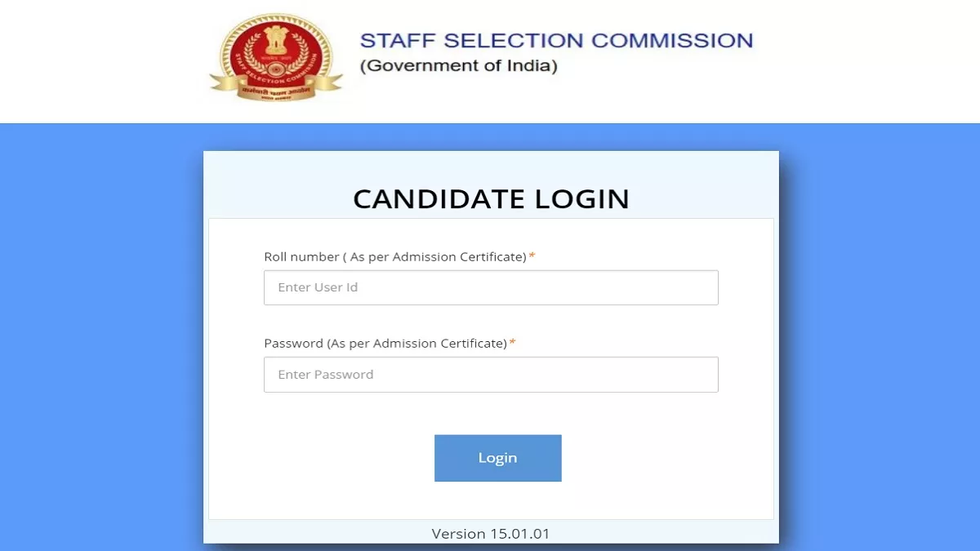The width and height of the screenshot is (980, 551).
Task: Click the Password field label
Action: click(x=293, y=344)
